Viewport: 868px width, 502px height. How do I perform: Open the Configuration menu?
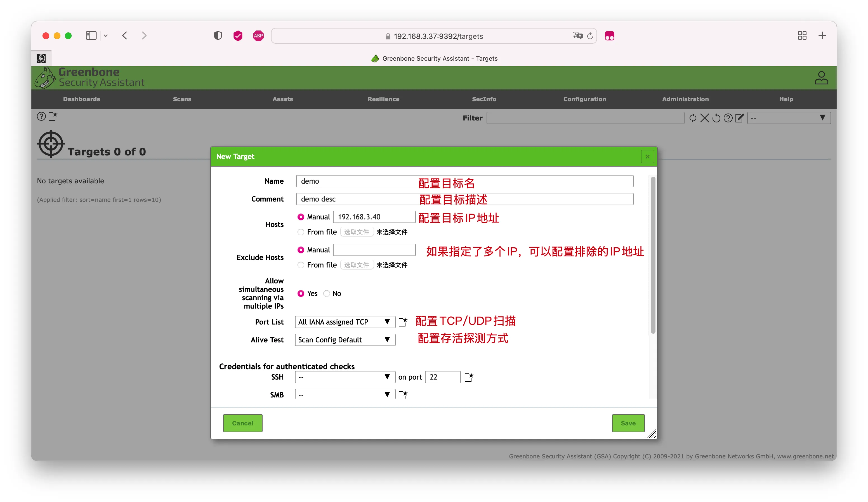pyautogui.click(x=584, y=99)
